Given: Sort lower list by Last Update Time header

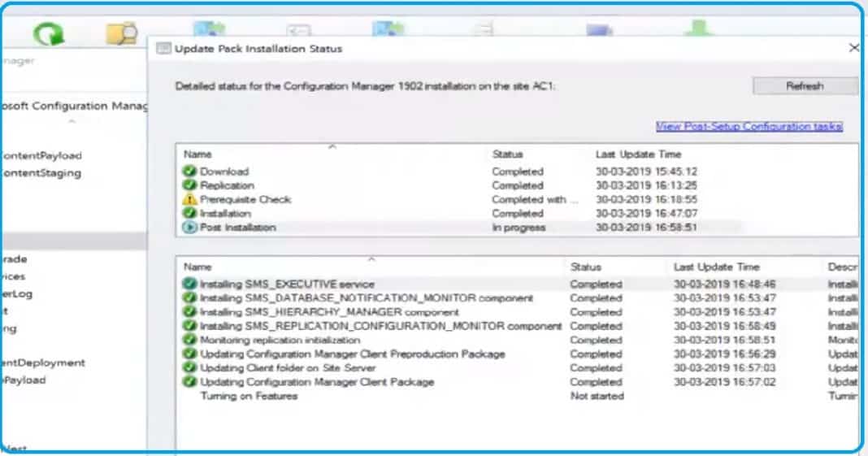Looking at the screenshot, I should pos(716,267).
